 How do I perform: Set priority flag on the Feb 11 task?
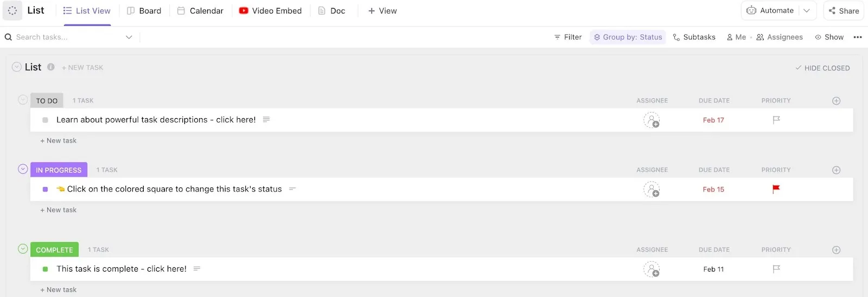(776, 269)
